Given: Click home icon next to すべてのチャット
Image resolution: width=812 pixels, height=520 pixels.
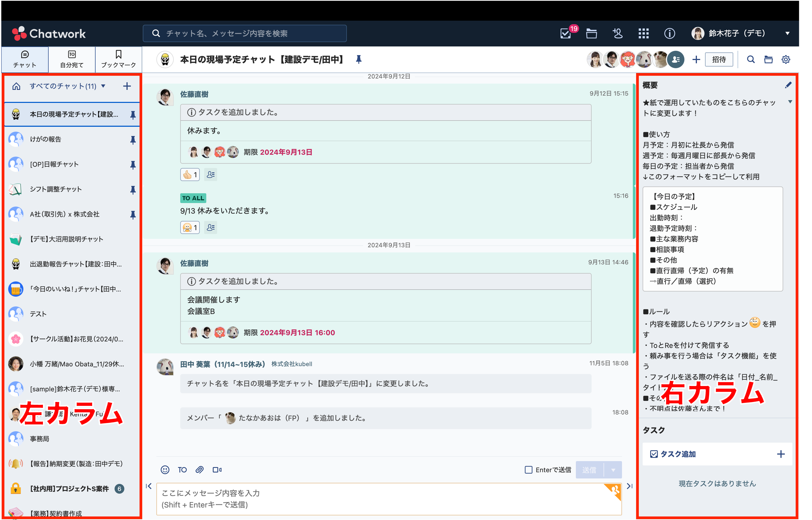Looking at the screenshot, I should [x=16, y=86].
